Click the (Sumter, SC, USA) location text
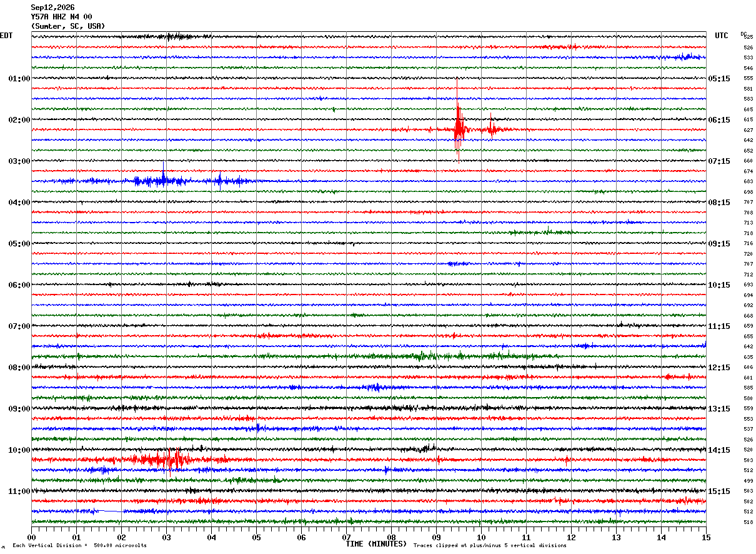The width and height of the screenshot is (756, 554). click(x=68, y=26)
